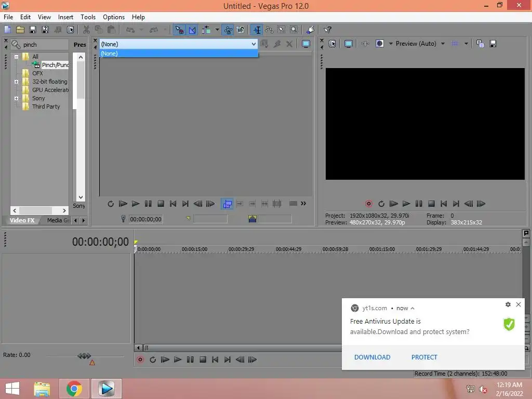The image size is (532, 399).
Task: Expand the 32-bit floating folder
Action: (x=16, y=82)
